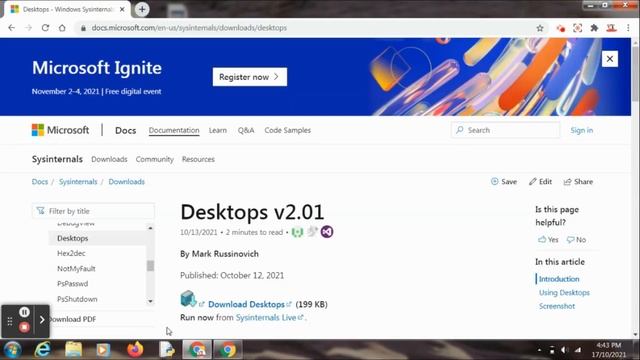
Task: Click the green contributor avatar icon
Action: coord(297,232)
